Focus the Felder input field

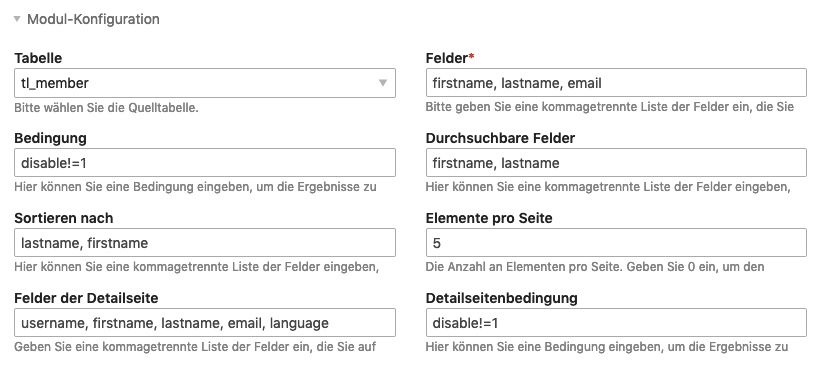coord(616,83)
